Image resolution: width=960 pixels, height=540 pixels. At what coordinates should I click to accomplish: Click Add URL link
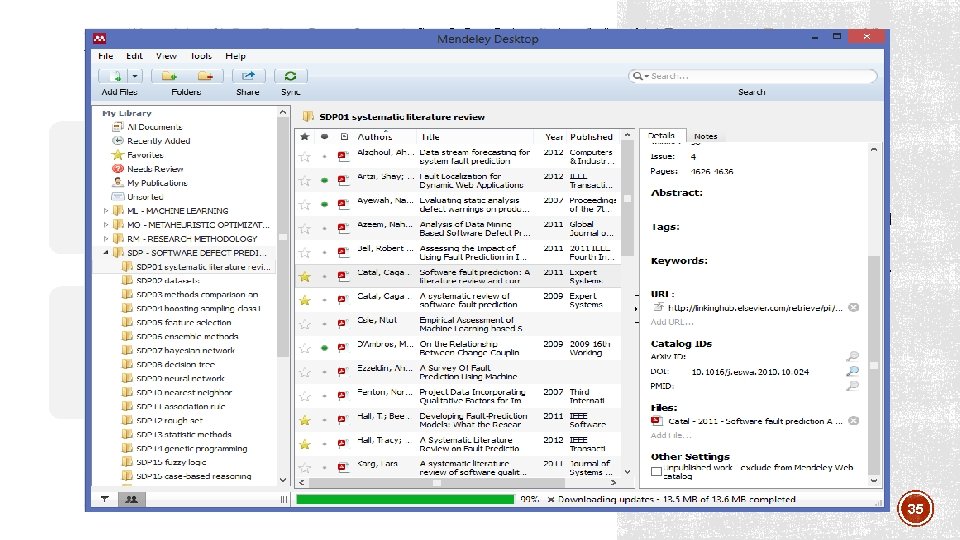pyautogui.click(x=672, y=322)
